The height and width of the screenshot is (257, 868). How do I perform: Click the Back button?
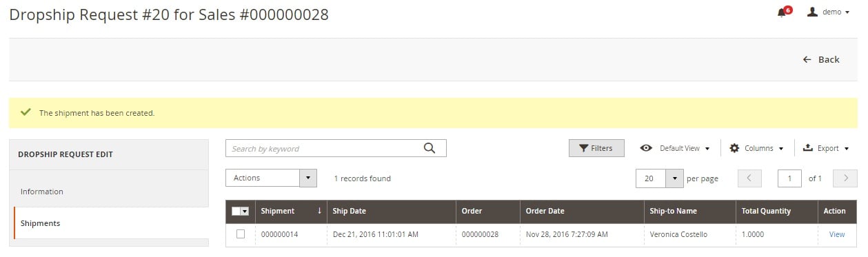(820, 59)
